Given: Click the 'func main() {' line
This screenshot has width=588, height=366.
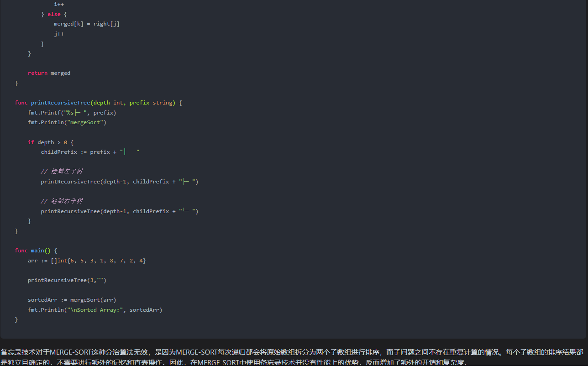Looking at the screenshot, I should 36,251.
